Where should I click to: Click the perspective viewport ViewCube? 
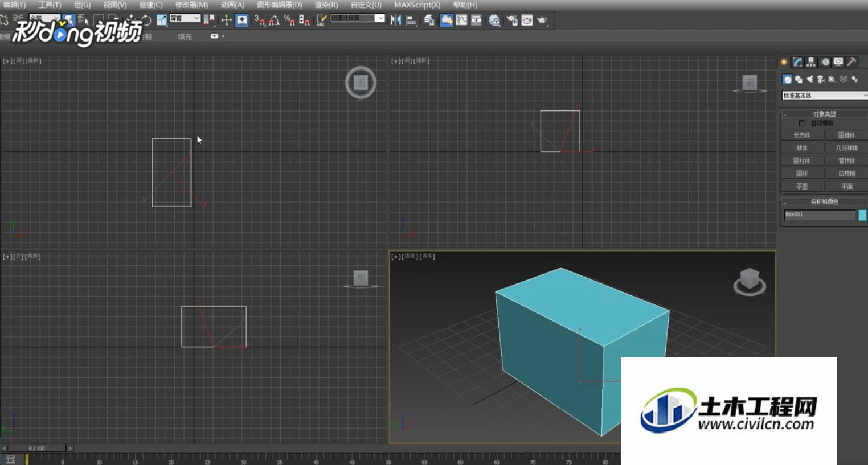click(749, 281)
